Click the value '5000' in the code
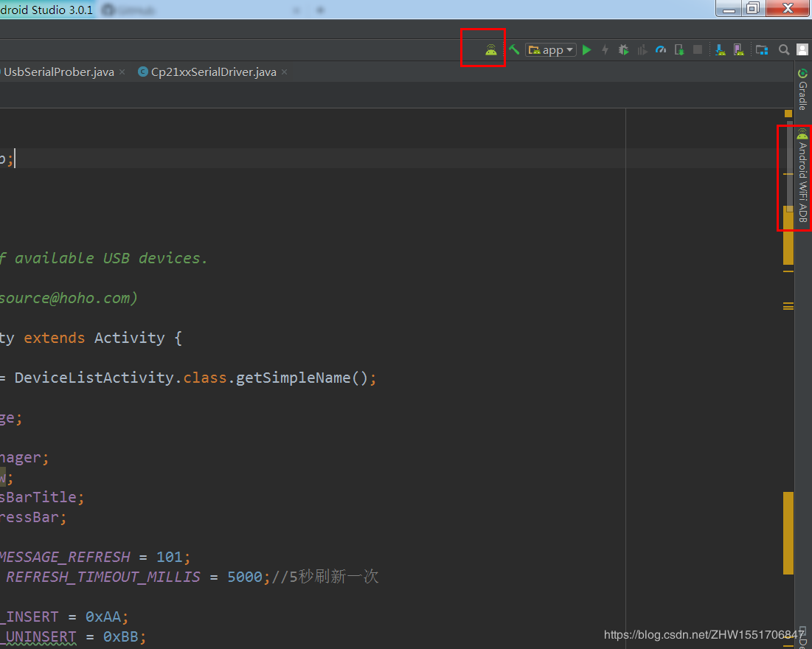Viewport: 812px width, 649px height. [245, 577]
